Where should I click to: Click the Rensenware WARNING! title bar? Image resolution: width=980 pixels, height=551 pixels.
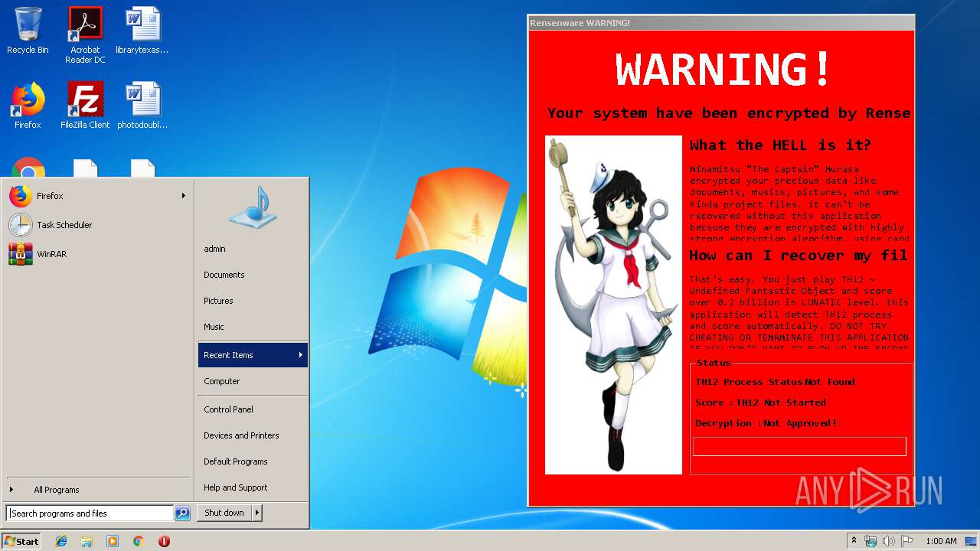click(x=721, y=23)
